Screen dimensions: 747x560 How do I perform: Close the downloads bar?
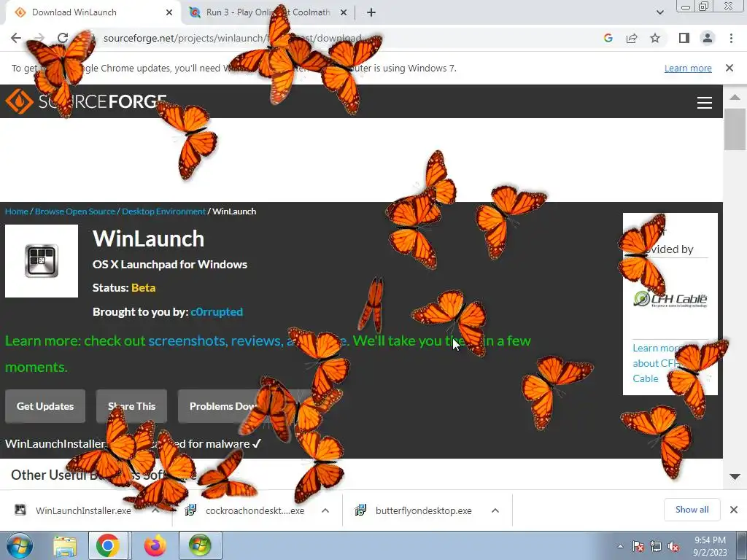point(734,510)
